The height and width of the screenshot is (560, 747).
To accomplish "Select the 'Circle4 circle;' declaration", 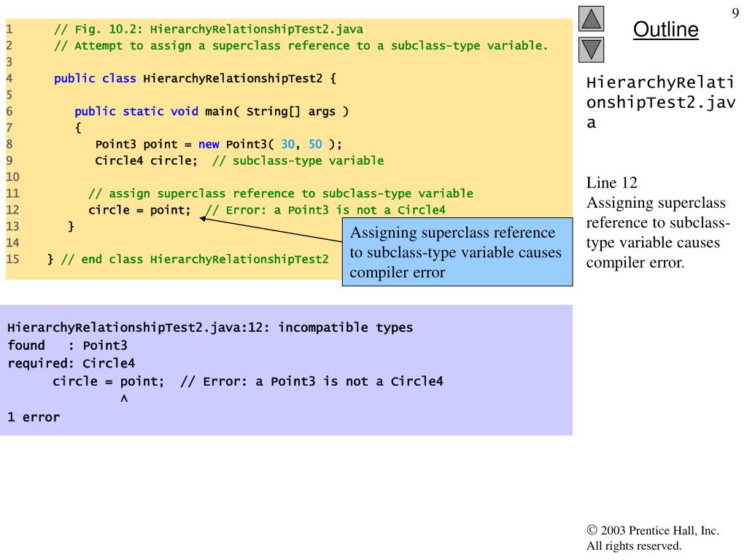I will click(x=146, y=160).
